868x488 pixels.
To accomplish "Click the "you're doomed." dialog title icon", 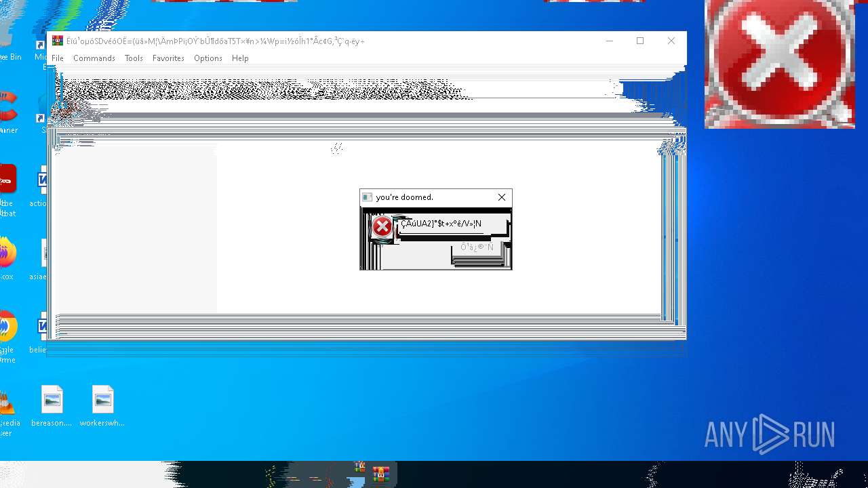I will pyautogui.click(x=367, y=197).
